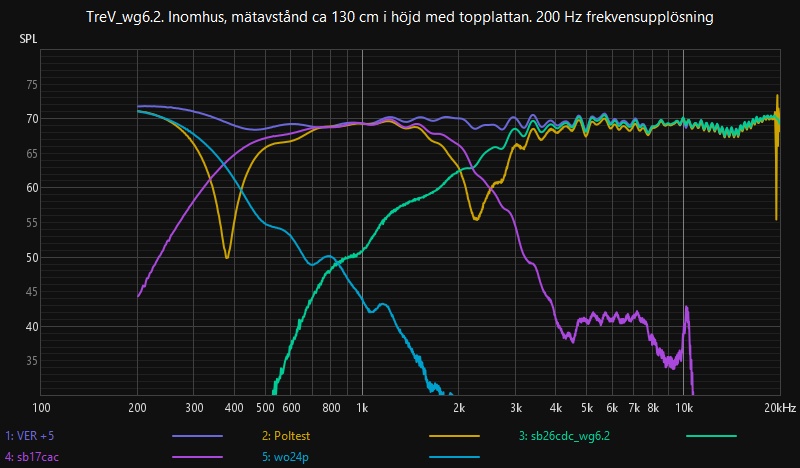The width and height of the screenshot is (800, 468).
Task: Click the 200 label on frequency axis
Action: pos(138,408)
